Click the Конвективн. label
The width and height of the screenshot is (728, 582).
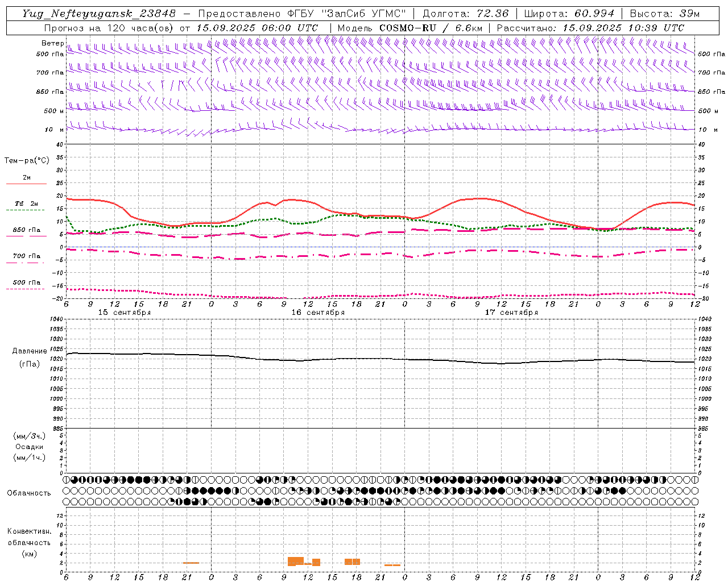pos(29,531)
